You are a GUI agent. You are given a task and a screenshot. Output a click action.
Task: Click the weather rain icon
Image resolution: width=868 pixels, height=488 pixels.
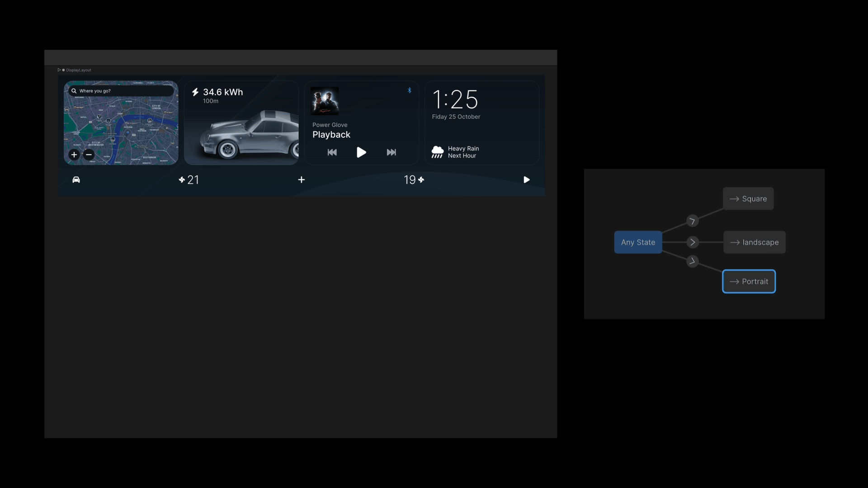click(437, 151)
